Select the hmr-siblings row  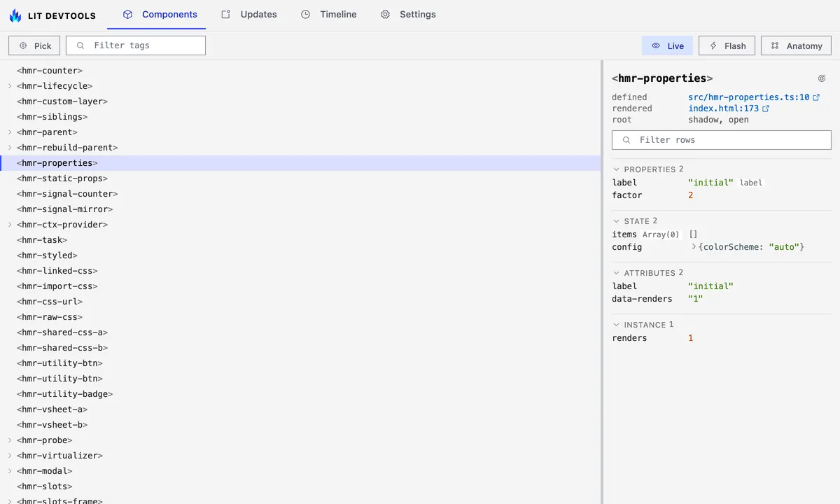point(300,117)
